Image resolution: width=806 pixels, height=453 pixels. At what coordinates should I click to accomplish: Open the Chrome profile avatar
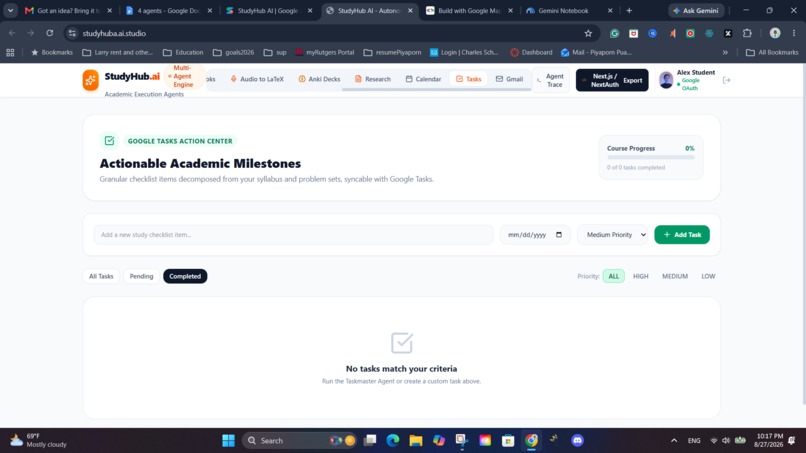[775, 33]
